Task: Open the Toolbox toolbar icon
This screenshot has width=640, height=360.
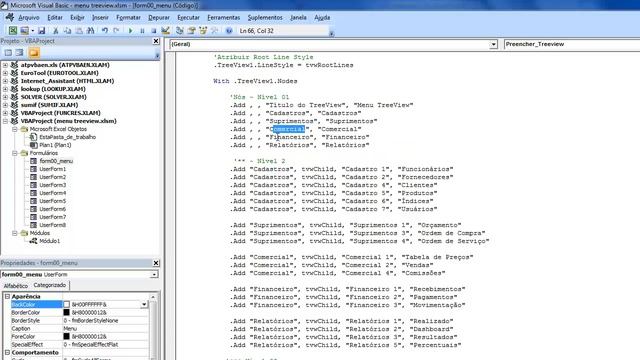Action: [x=214, y=31]
